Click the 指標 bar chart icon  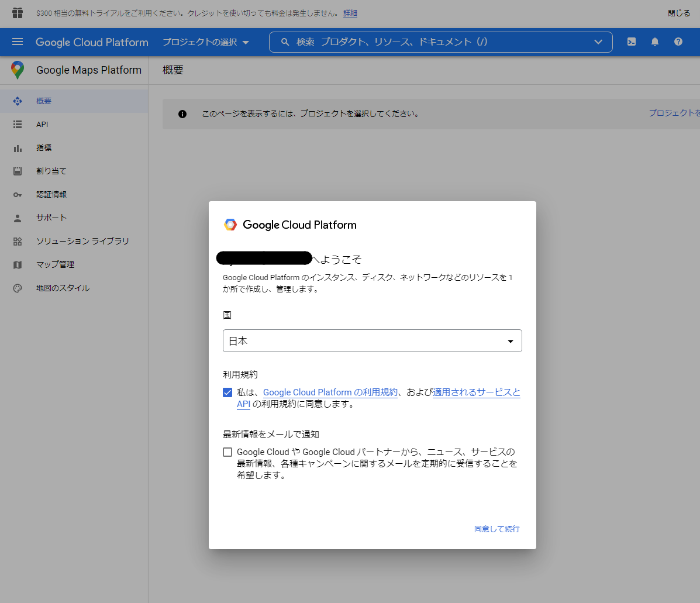[18, 148]
